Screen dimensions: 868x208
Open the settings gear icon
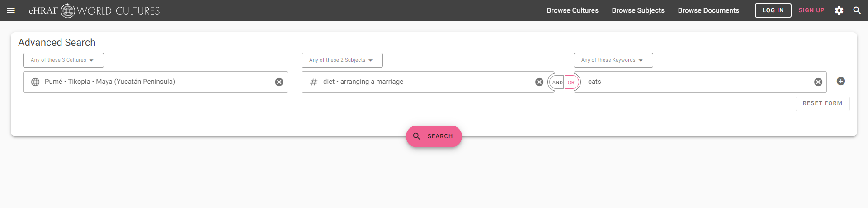point(839,10)
